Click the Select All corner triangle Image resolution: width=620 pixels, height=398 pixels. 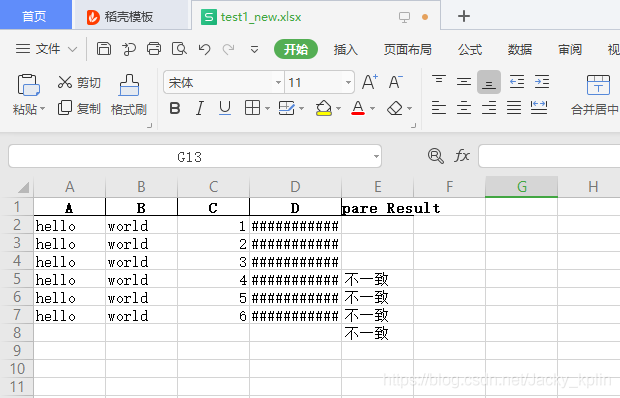(23, 187)
